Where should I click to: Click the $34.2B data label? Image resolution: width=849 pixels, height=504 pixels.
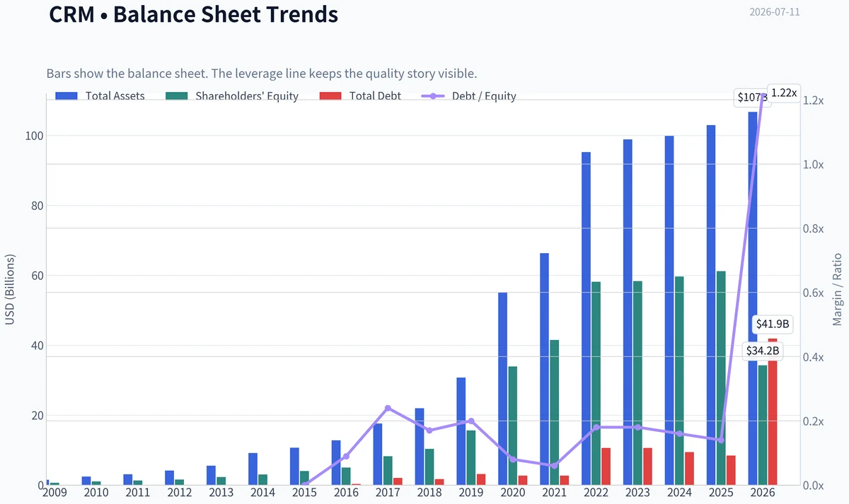pos(763,351)
